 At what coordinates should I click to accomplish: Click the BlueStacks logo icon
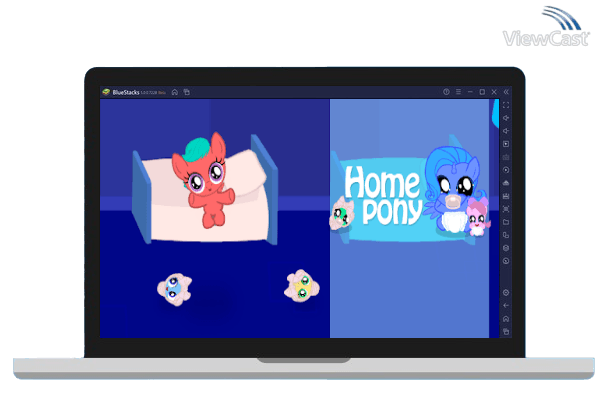[106, 92]
